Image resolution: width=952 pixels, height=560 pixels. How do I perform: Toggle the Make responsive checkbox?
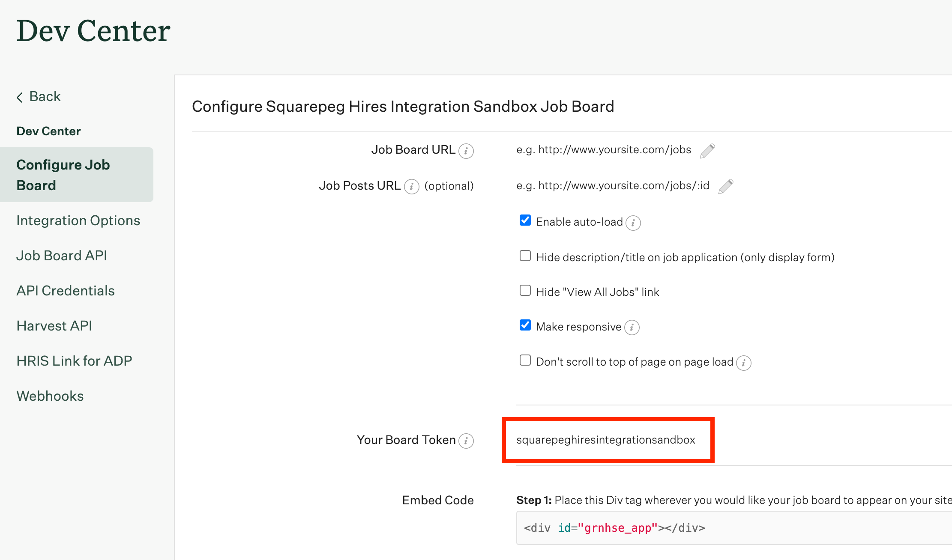526,326
